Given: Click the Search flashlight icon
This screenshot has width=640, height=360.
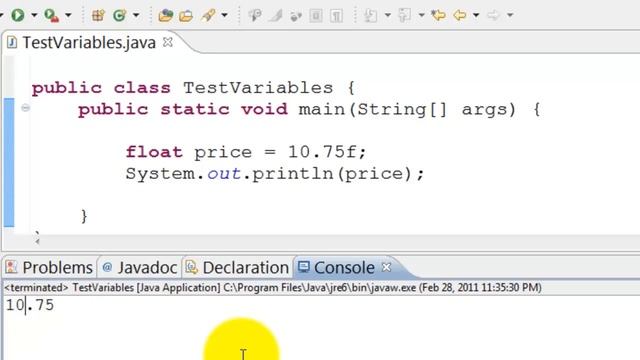Looking at the screenshot, I should [x=208, y=15].
